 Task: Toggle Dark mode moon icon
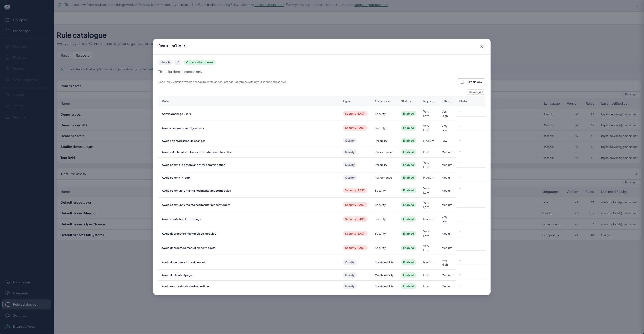click(x=8, y=282)
